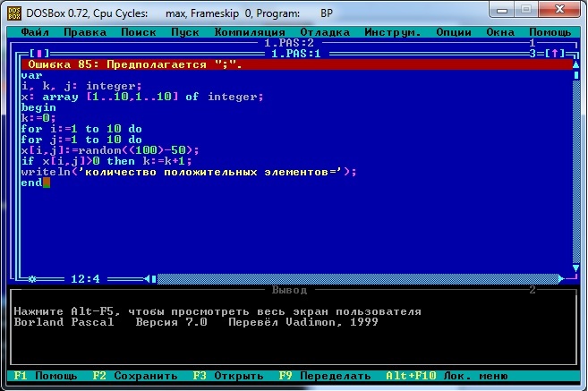Click the Вывод output window title

[289, 290]
